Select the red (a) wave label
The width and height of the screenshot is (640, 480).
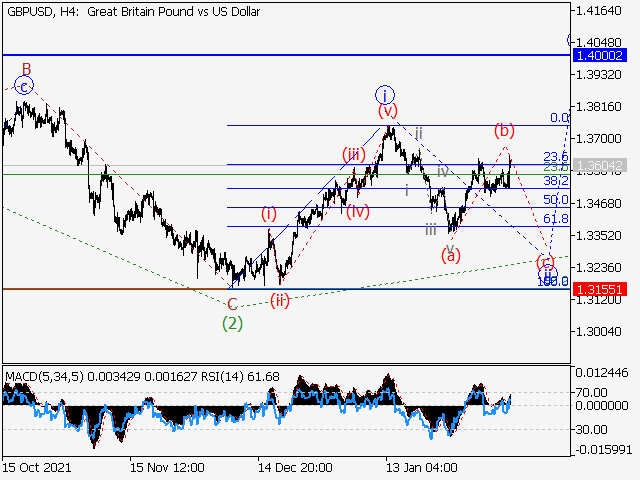click(451, 256)
